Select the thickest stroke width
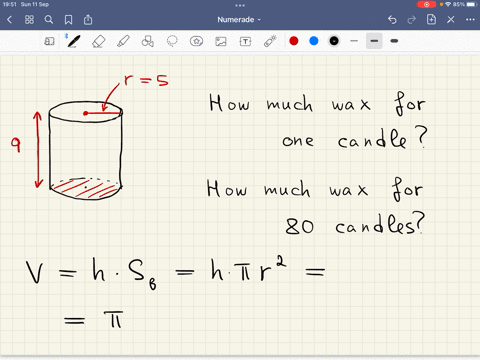Viewport: 480px width, 360px height. (394, 41)
